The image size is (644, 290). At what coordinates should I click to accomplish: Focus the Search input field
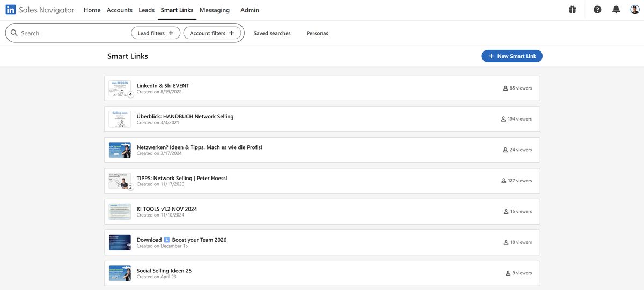click(75, 33)
